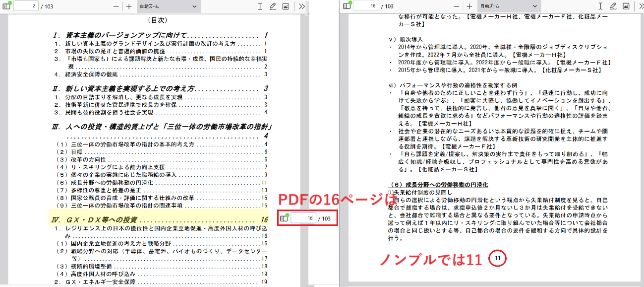Image resolution: width=644 pixels, height=287 pixels.
Task: Click the add image icon in the right window
Action: coord(626,6)
